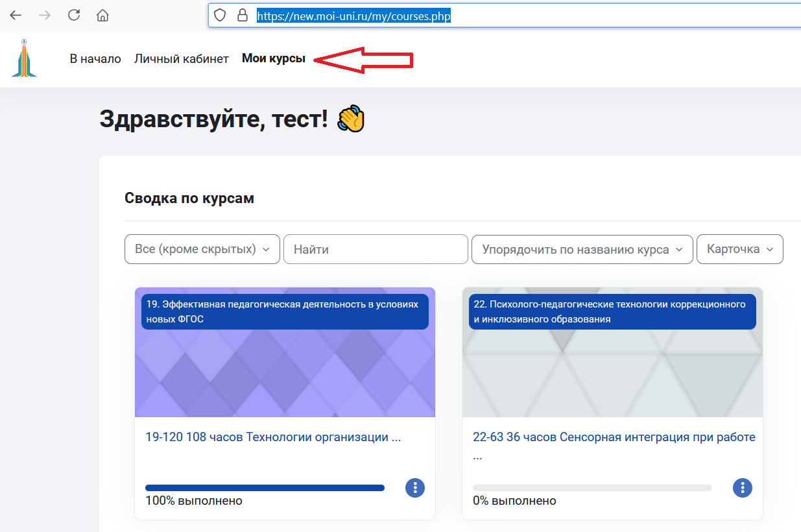The width and height of the screenshot is (801, 532).
Task: Go to "В начало" menu item
Action: pos(95,59)
